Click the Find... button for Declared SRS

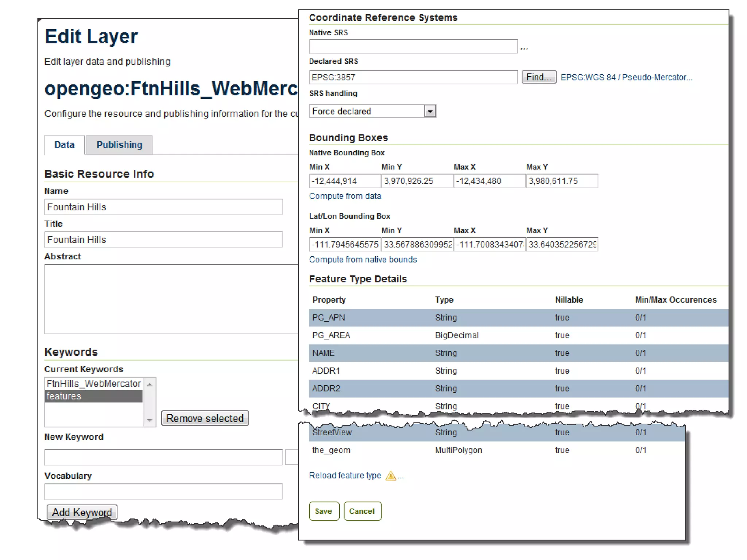538,77
